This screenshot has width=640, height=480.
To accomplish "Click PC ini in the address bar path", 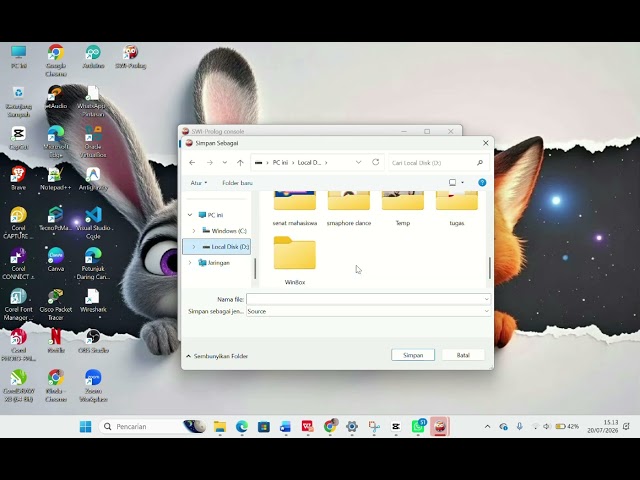I will [280, 162].
